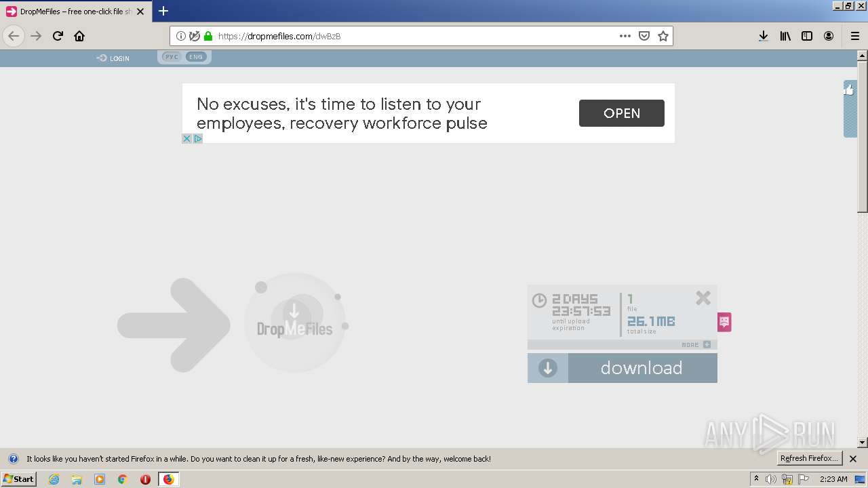Go forward with the forward arrow
This screenshot has width=868, height=488.
tap(36, 36)
